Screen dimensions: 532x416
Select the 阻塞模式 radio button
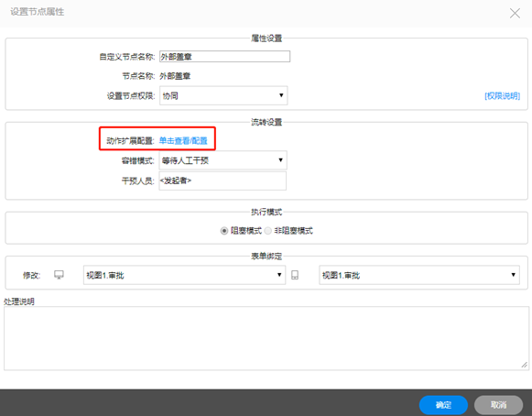(224, 231)
